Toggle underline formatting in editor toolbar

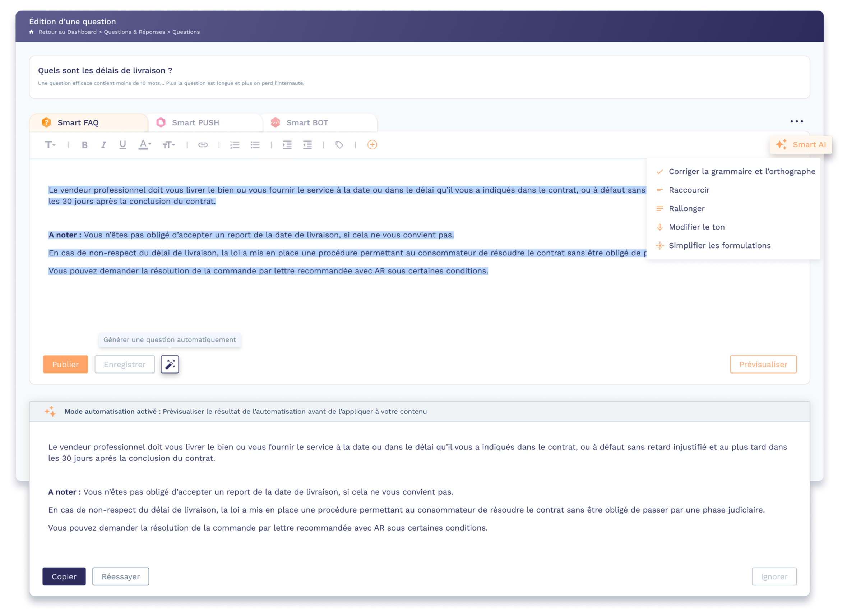click(x=122, y=145)
